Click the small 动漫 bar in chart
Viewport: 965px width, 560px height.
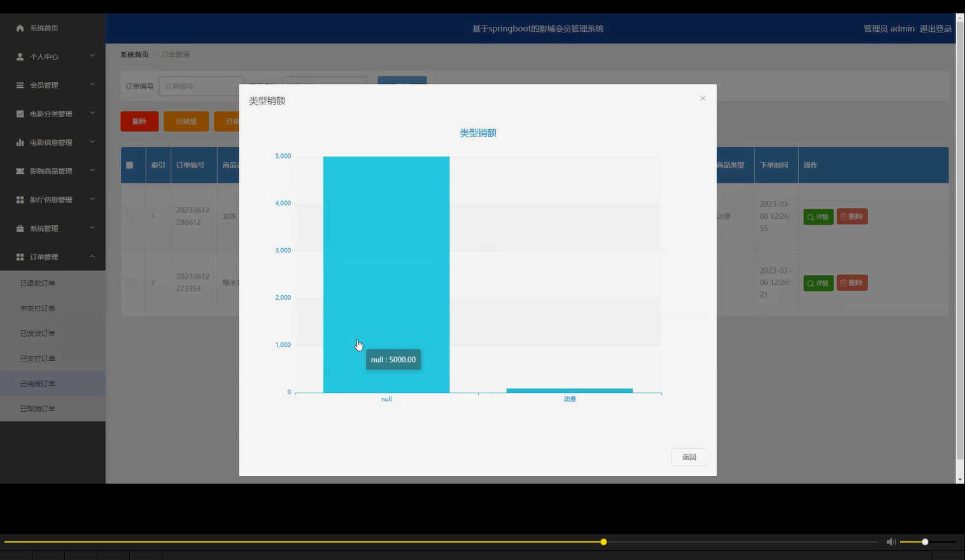click(570, 390)
